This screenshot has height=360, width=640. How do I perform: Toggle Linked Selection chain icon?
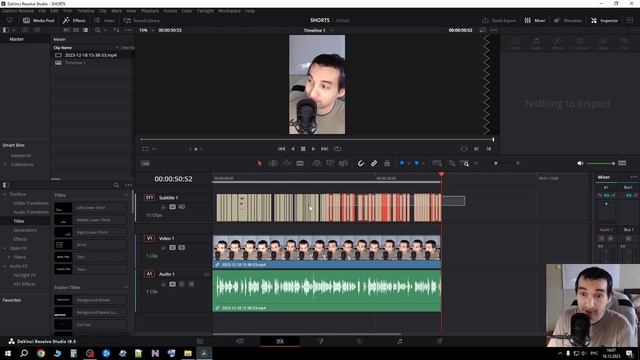(374, 163)
